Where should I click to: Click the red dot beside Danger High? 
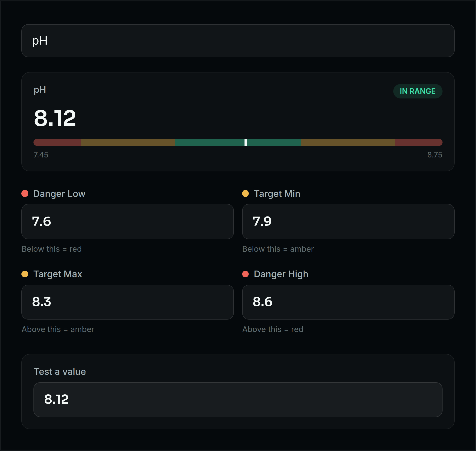coord(245,274)
